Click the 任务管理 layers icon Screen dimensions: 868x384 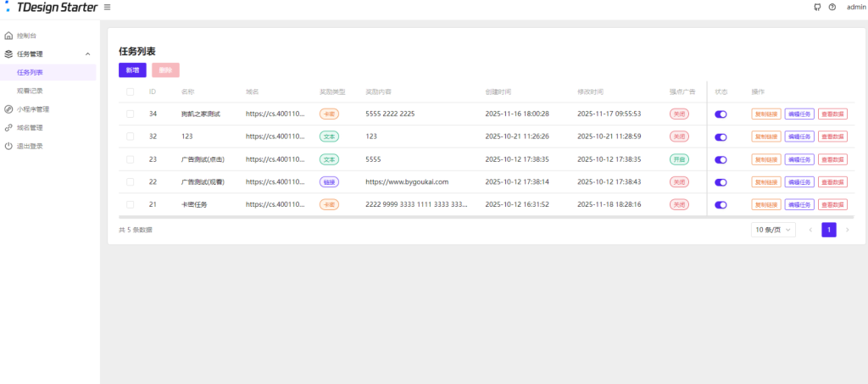pos(8,54)
